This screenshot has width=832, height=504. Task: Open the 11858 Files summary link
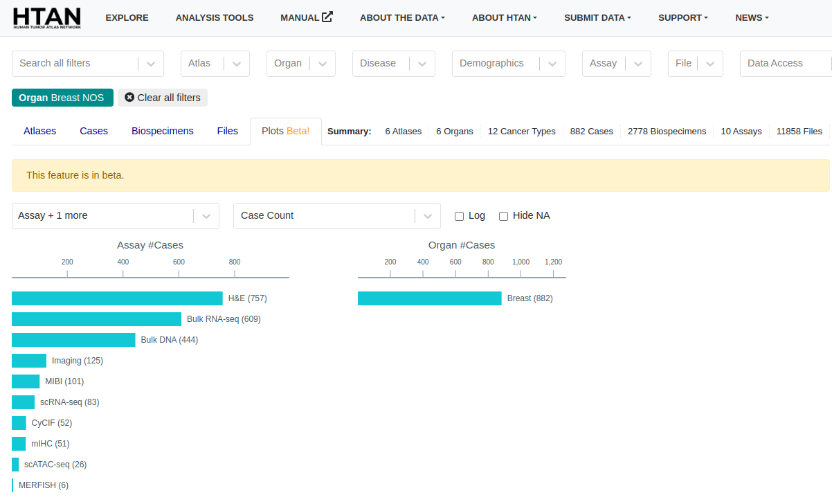coord(799,131)
